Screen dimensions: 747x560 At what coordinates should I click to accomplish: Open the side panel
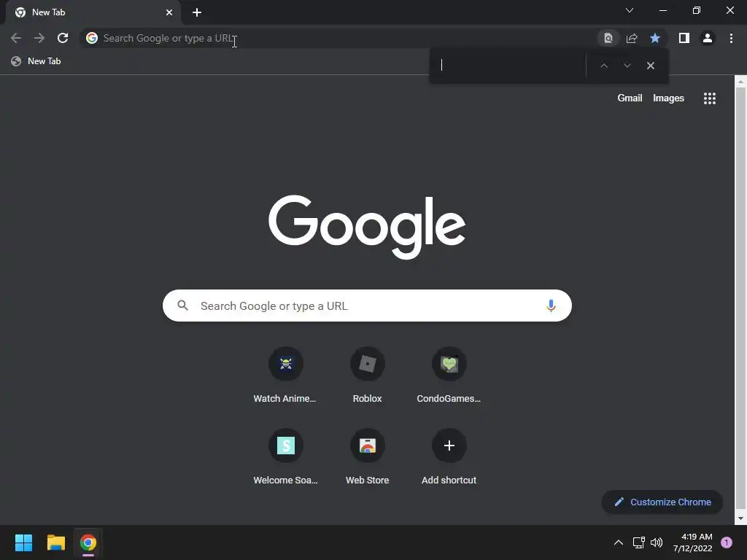(684, 38)
